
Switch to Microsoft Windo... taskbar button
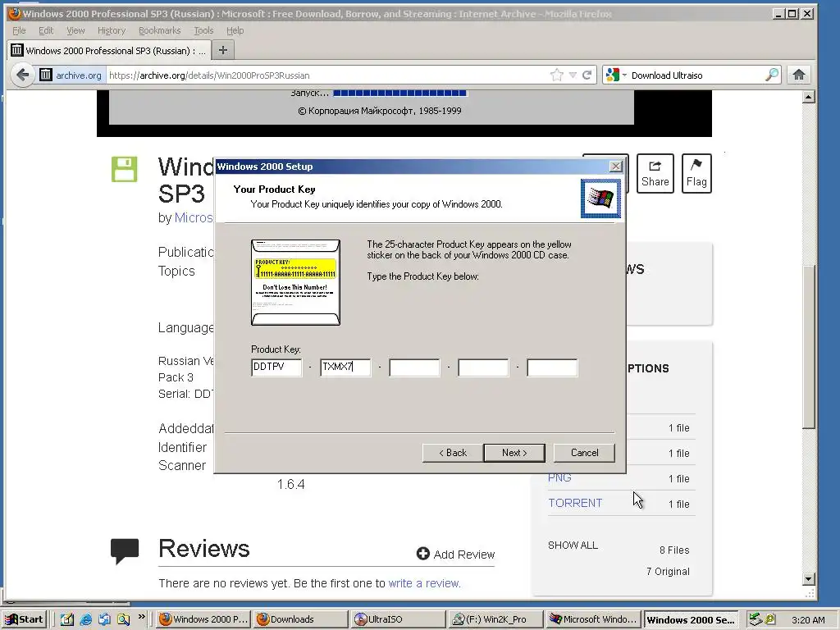coord(594,619)
